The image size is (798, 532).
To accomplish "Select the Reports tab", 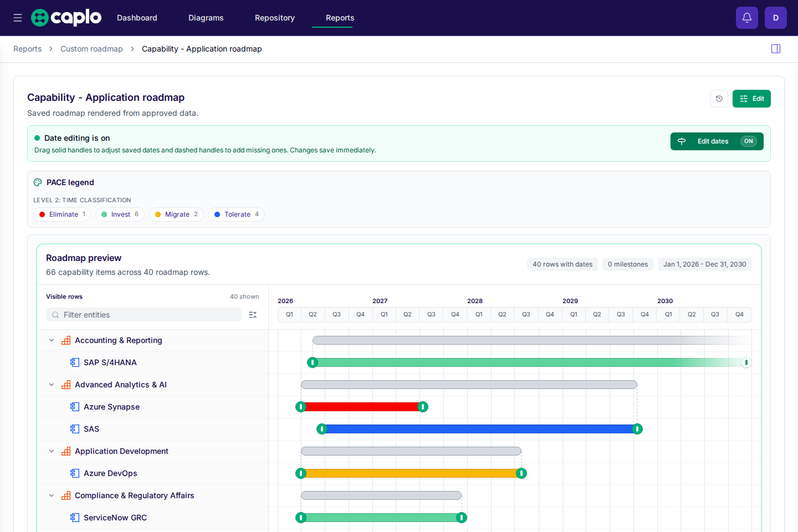I will [340, 18].
